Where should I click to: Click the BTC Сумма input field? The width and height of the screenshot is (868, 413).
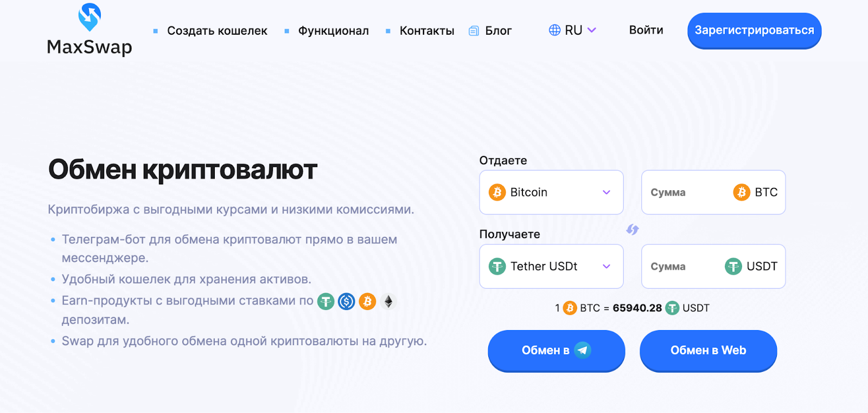tap(713, 192)
